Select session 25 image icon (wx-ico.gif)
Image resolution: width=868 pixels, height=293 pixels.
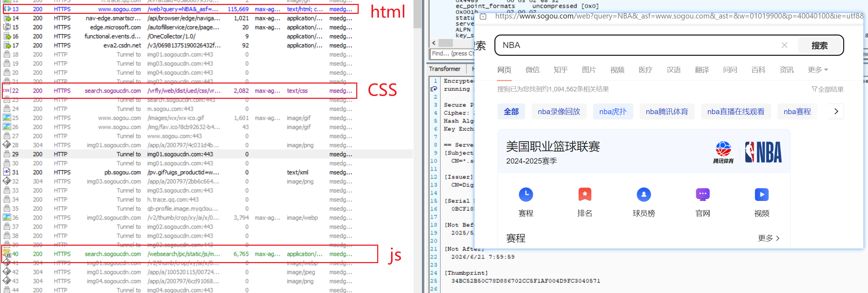click(7, 118)
